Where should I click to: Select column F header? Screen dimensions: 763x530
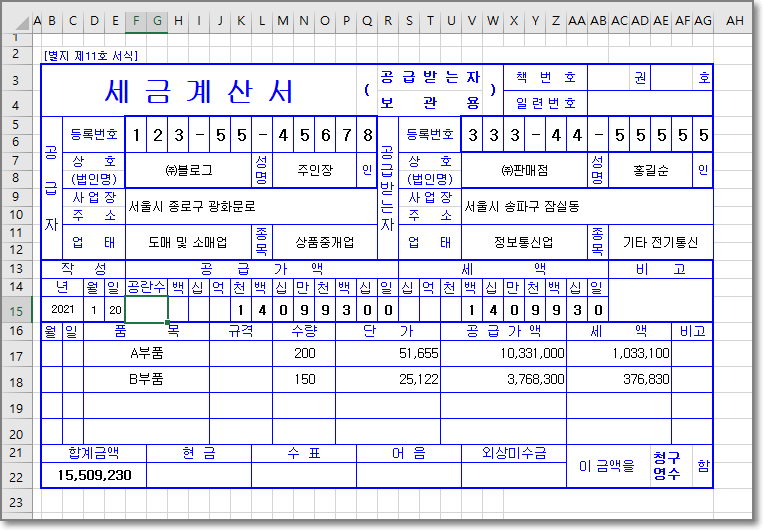pyautogui.click(x=136, y=21)
